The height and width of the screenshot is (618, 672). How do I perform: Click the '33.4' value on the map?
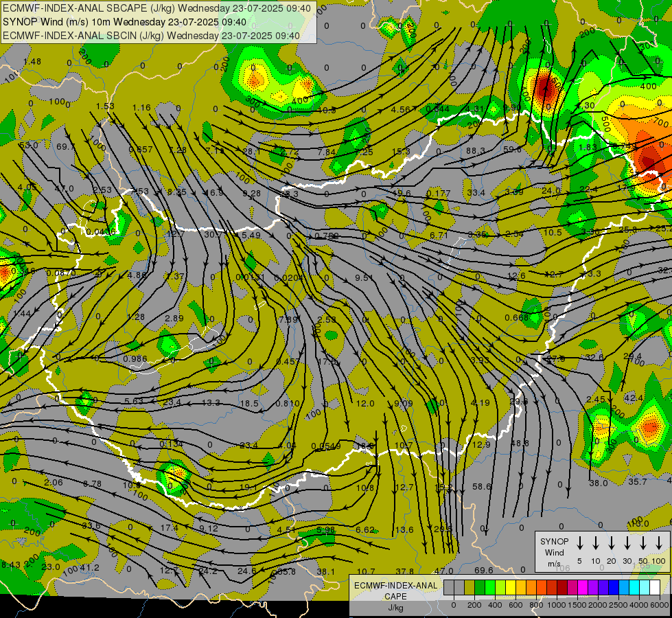[476, 192]
